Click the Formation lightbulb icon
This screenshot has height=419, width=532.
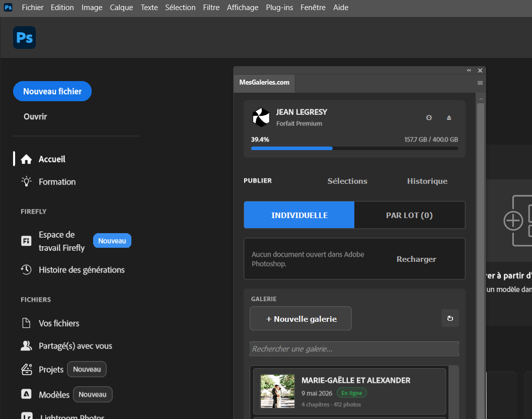click(x=26, y=182)
